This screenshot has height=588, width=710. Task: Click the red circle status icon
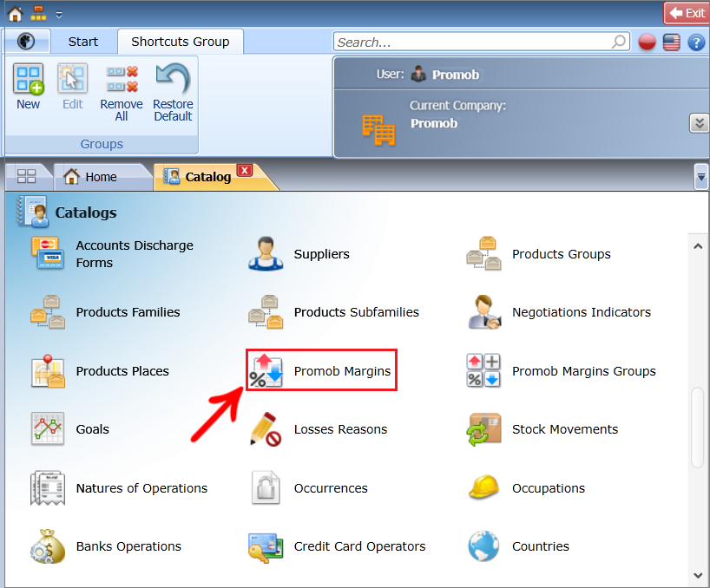click(x=647, y=42)
